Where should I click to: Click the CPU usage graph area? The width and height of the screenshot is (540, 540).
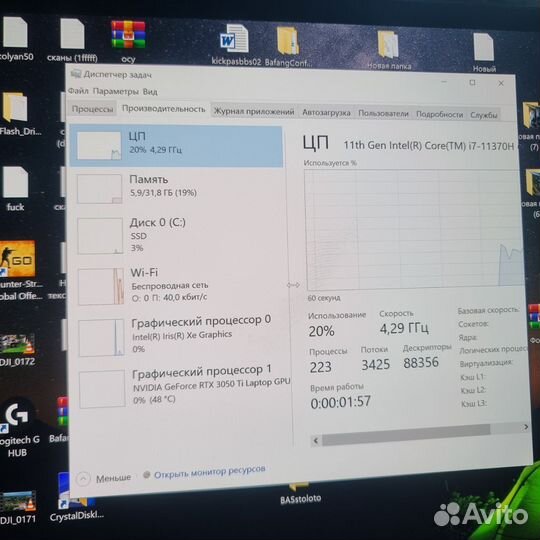click(414, 229)
